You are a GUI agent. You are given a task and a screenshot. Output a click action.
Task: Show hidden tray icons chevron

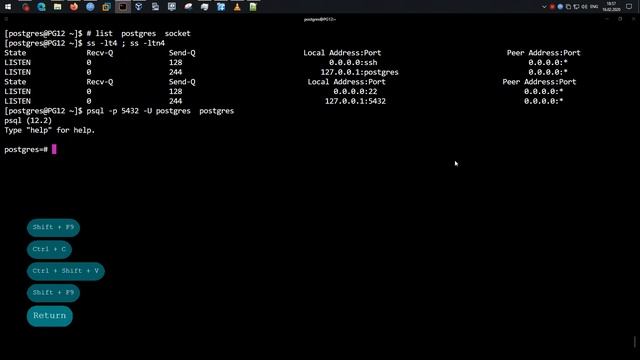[x=544, y=7]
